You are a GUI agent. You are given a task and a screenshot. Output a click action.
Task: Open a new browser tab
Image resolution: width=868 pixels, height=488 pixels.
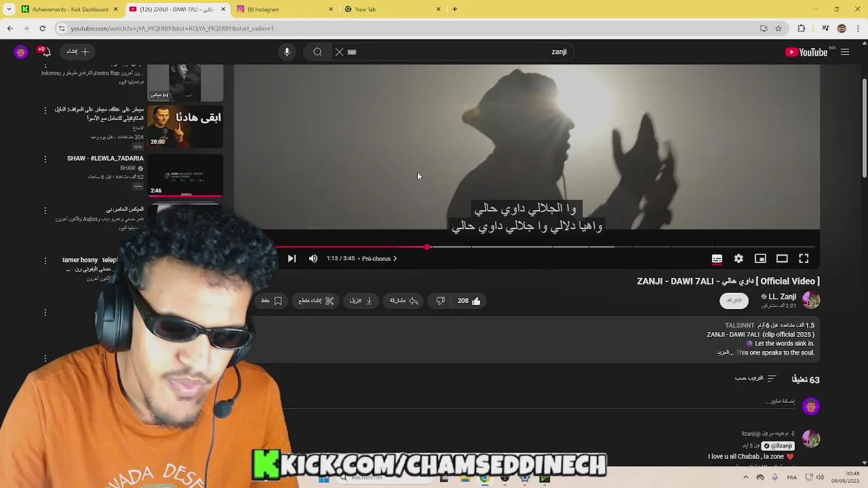455,9
